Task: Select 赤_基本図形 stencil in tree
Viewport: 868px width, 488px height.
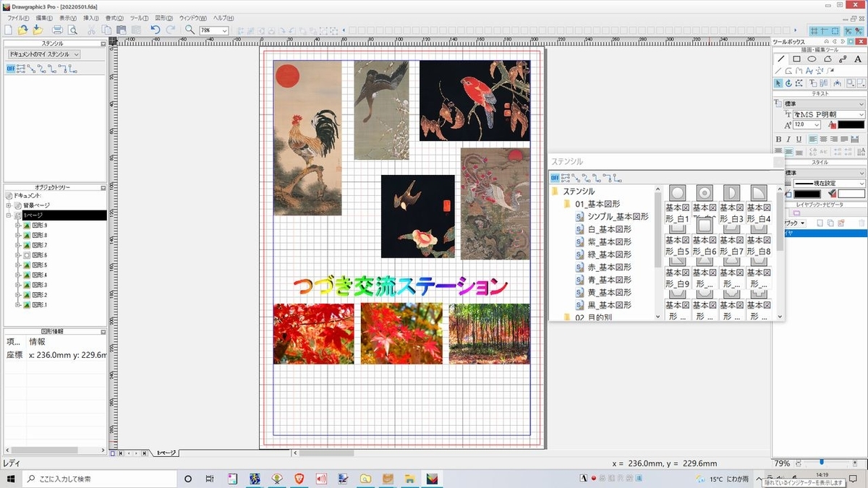Action: 609,267
